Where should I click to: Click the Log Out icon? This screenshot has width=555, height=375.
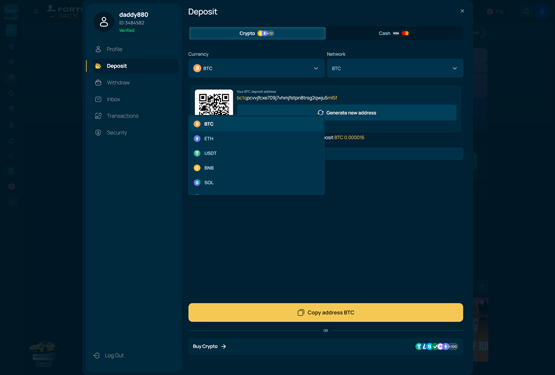pos(96,355)
